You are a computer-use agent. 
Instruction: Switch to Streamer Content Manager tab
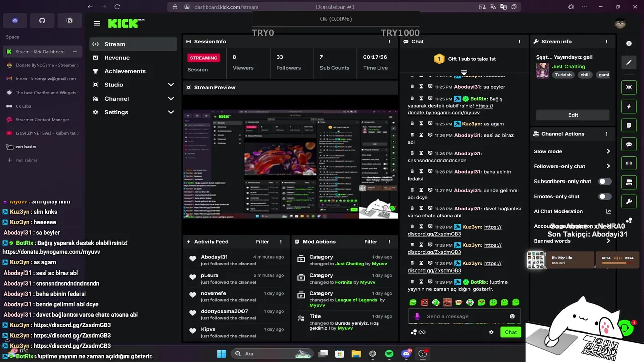(x=41, y=120)
